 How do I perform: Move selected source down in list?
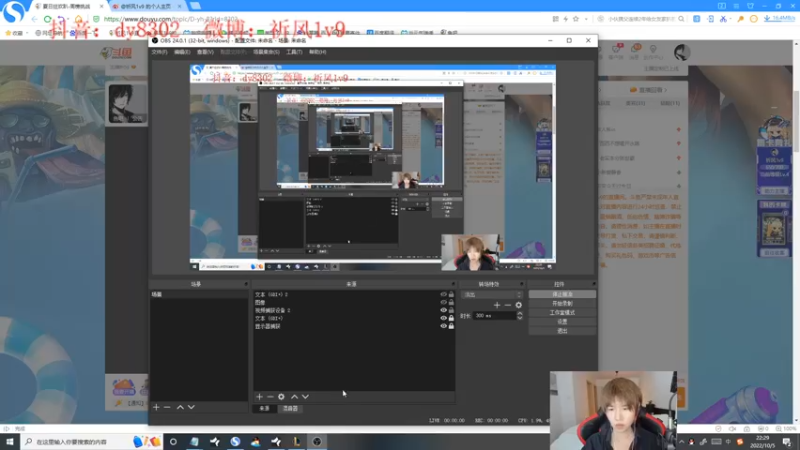pyautogui.click(x=305, y=396)
